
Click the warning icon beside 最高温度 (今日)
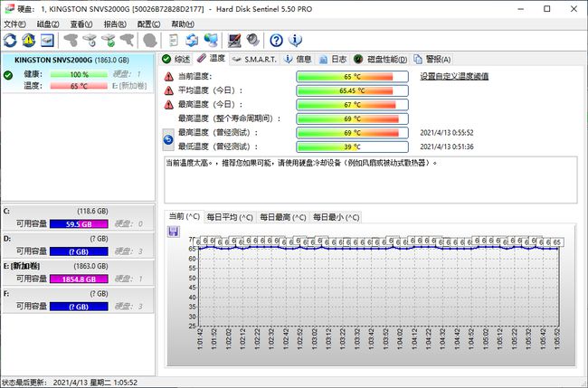click(x=169, y=105)
